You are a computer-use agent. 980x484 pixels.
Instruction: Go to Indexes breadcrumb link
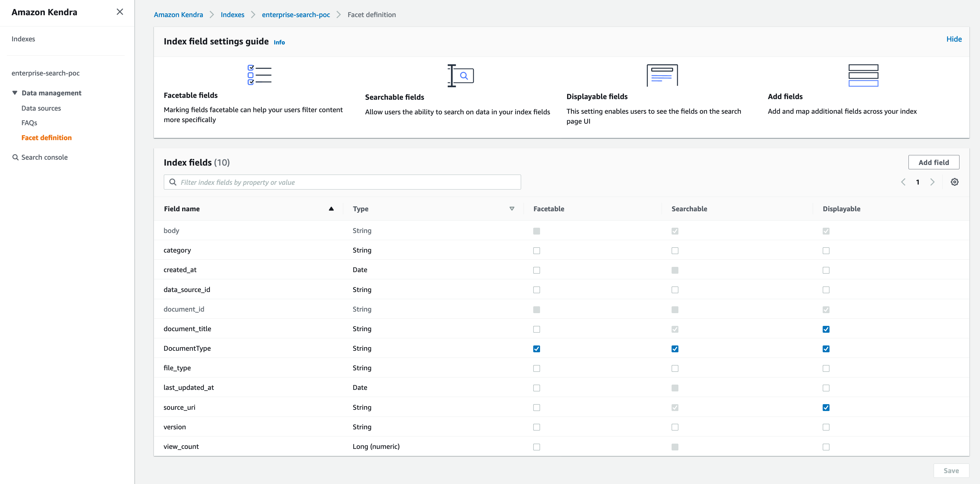[233, 15]
